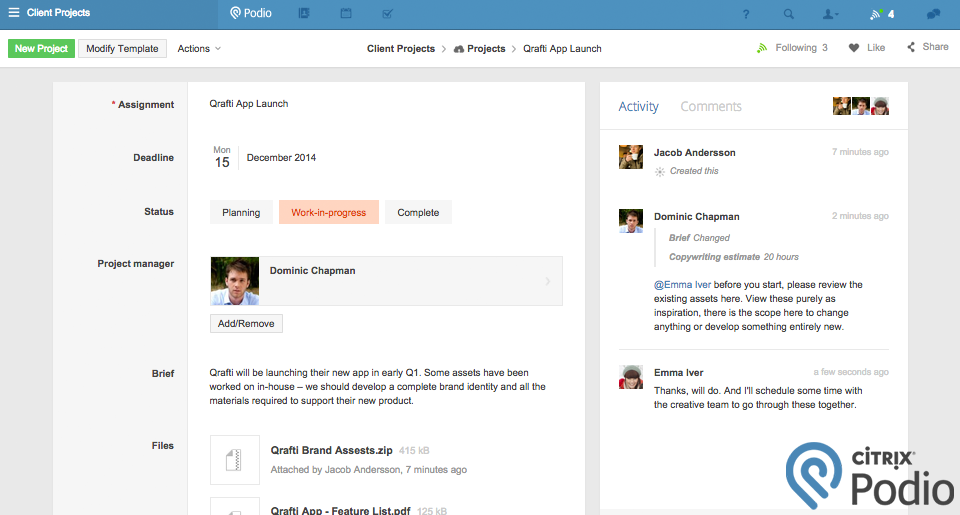Open the user account dropdown
This screenshot has width=960, height=515.
(x=830, y=14)
